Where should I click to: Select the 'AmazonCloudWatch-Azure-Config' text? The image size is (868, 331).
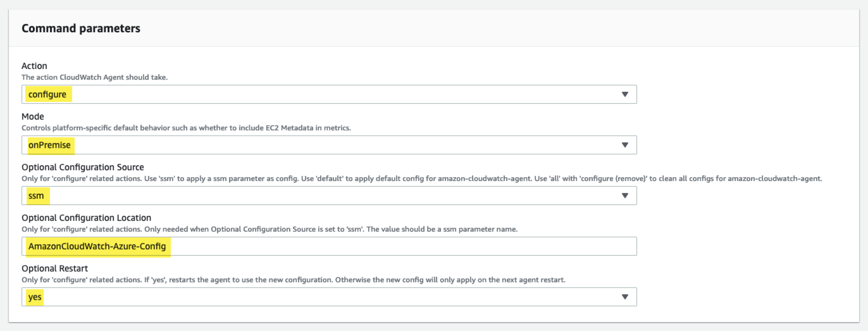click(97, 246)
